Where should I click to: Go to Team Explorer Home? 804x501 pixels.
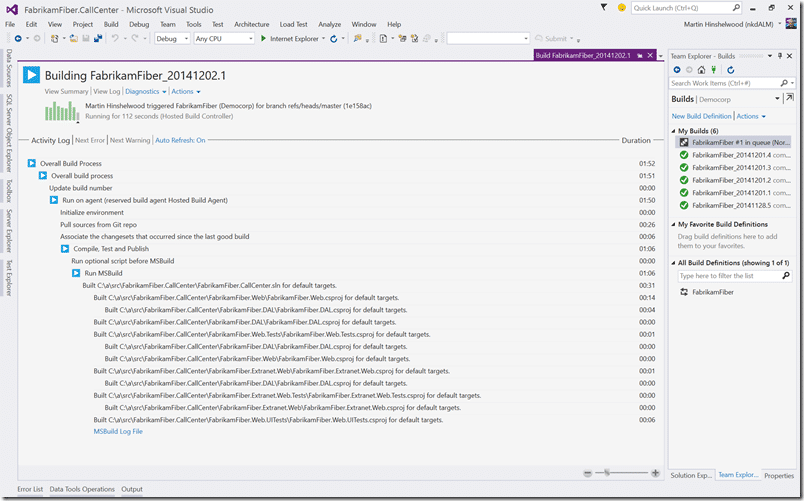(701, 70)
